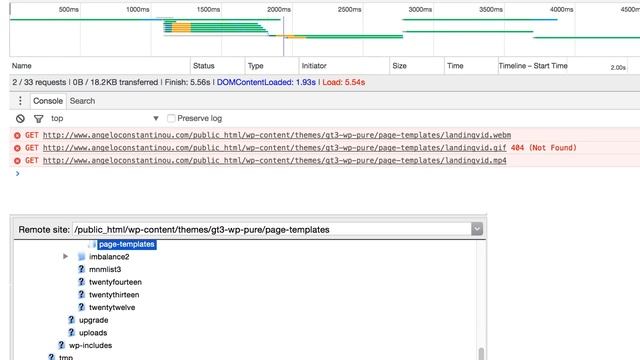Open the landingvid.mp4 URL link
This screenshot has height=360, width=640.
[x=274, y=160]
